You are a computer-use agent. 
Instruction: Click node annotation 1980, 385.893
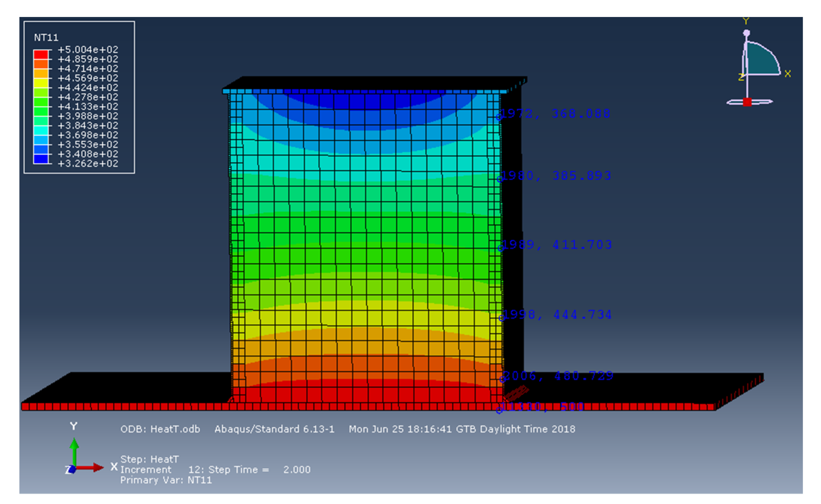(556, 176)
